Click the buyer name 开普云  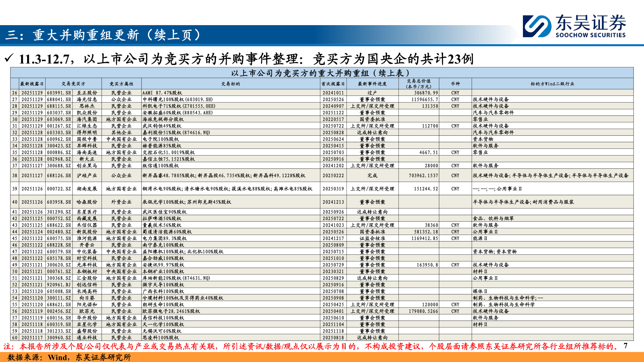[x=87, y=245]
